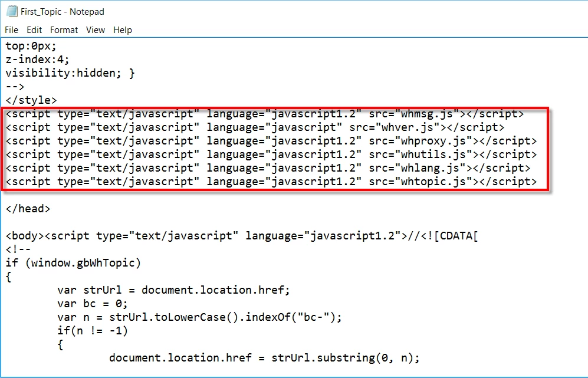Click the closing '</style>' tag
The image size is (588, 378).
31,100
